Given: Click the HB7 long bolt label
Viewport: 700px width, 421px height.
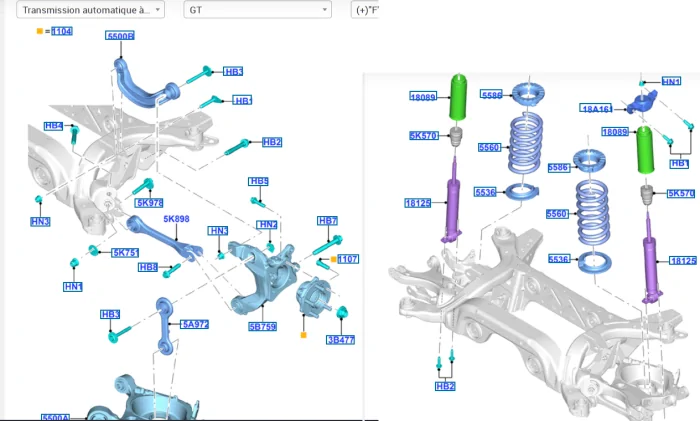Looking at the screenshot, I should (328, 221).
